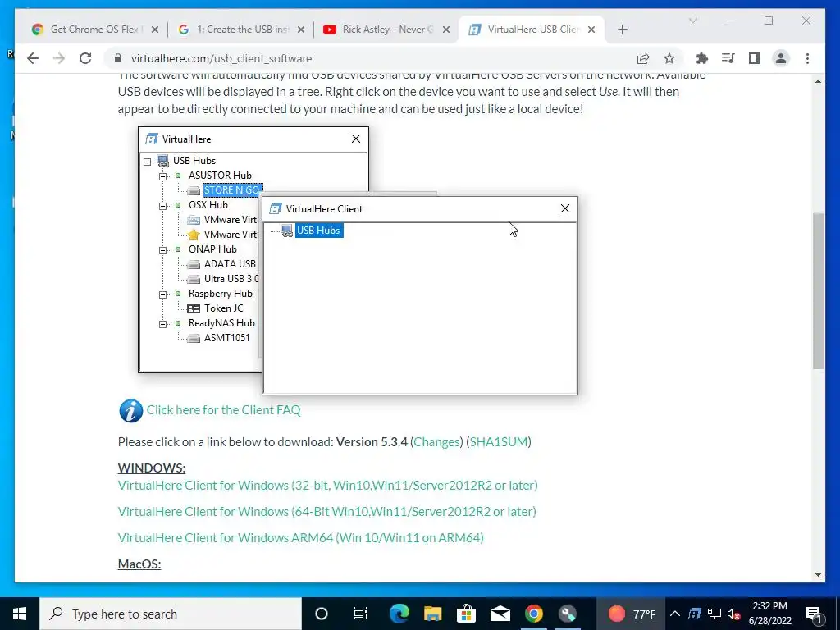Click the muted speaker tray icon
The height and width of the screenshot is (630, 840).
[734, 614]
